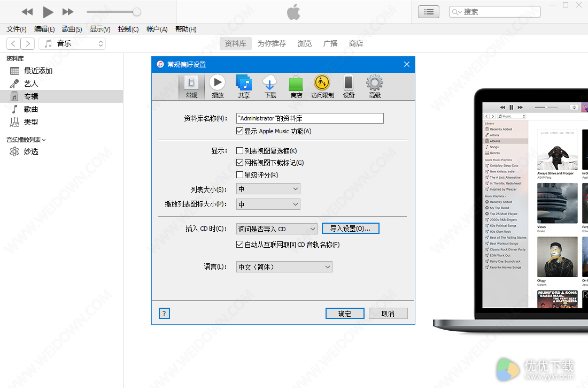This screenshot has height=388, width=588.
Task: Toggle 显示 Apple Music 功能 checkbox
Action: (x=239, y=131)
